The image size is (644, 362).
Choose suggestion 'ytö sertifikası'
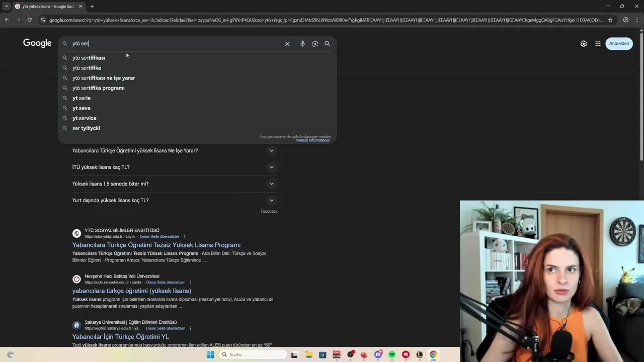pyautogui.click(x=197, y=58)
